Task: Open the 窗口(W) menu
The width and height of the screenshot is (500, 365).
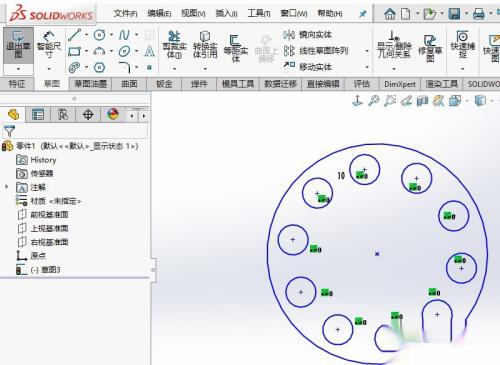Action: tap(293, 14)
